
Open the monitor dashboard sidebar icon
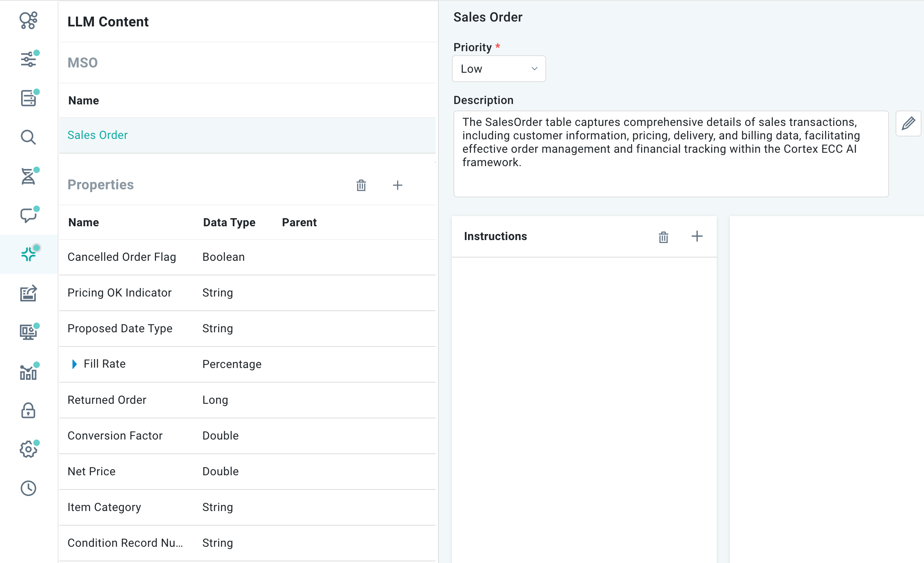(28, 332)
